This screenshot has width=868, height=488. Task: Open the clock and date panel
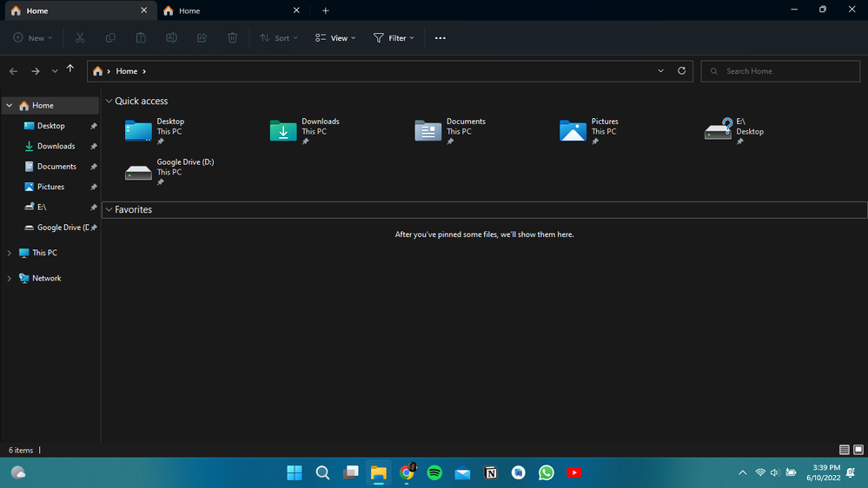click(823, 472)
